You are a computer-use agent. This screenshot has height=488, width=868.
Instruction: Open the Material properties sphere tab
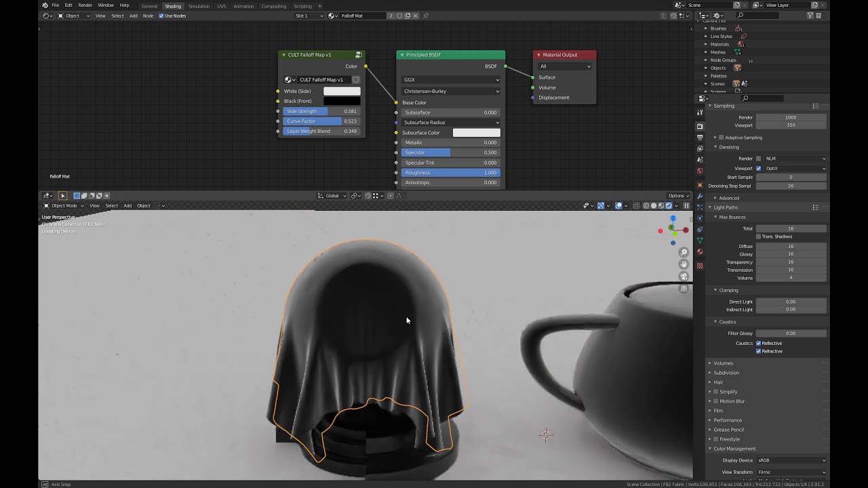(x=700, y=250)
